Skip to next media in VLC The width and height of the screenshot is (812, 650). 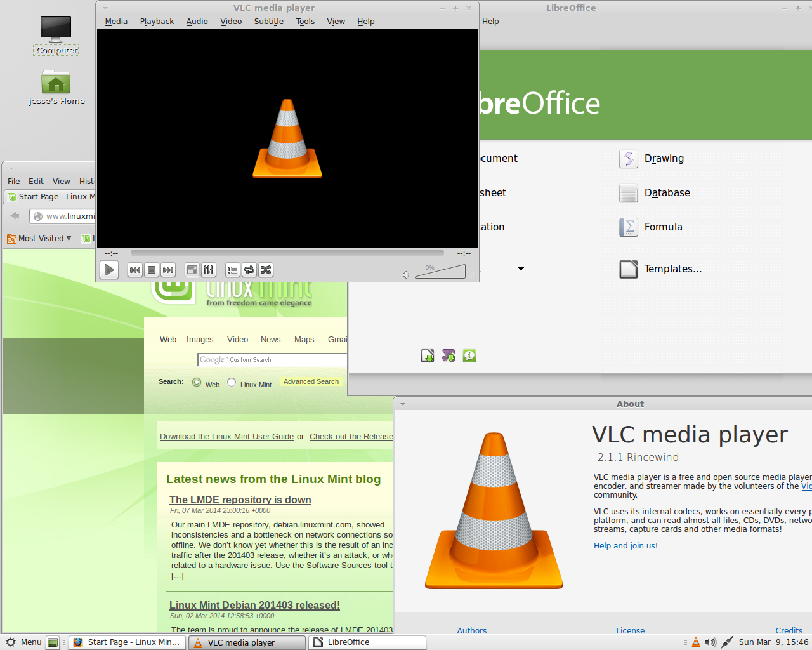point(168,270)
